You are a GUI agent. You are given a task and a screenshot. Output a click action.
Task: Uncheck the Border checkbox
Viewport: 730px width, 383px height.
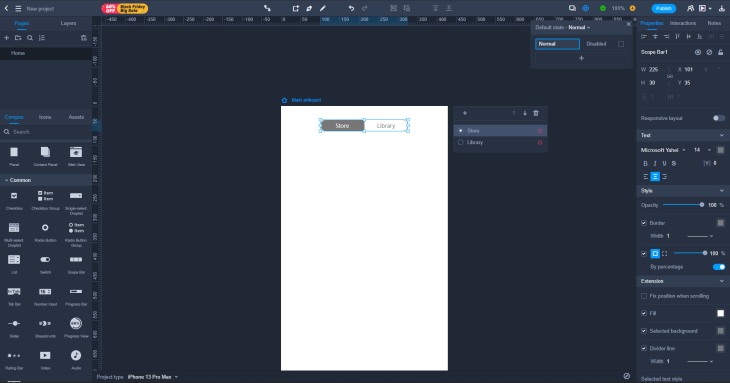click(x=644, y=223)
